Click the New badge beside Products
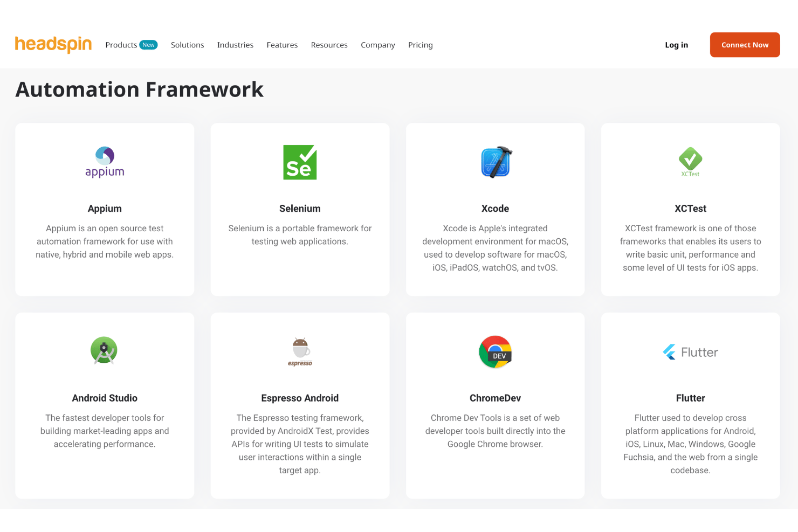The height and width of the screenshot is (532, 798). [x=148, y=45]
